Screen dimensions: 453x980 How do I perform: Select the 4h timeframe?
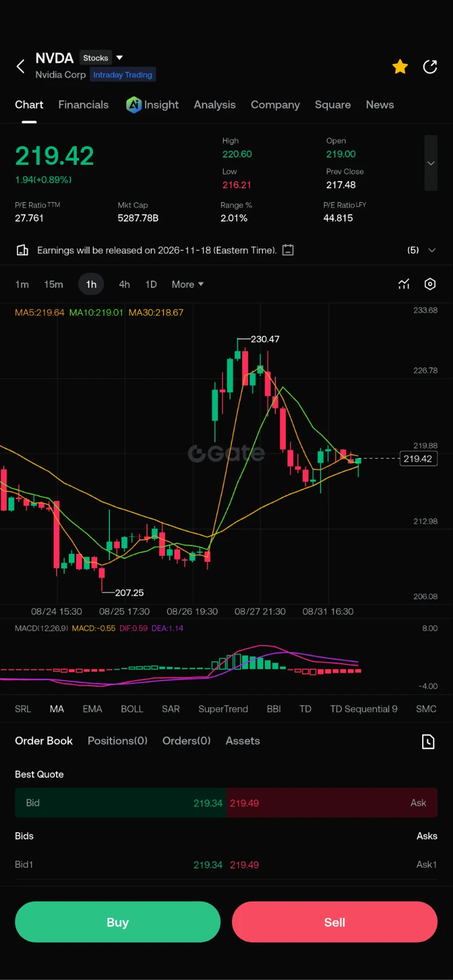(124, 284)
